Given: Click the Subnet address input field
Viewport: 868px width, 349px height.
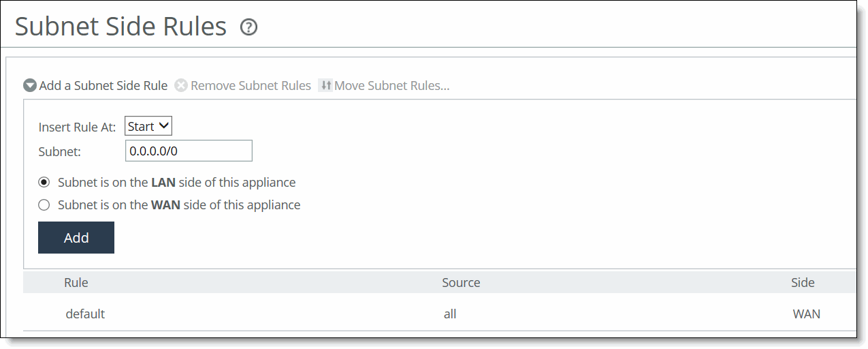Looking at the screenshot, I should (189, 151).
